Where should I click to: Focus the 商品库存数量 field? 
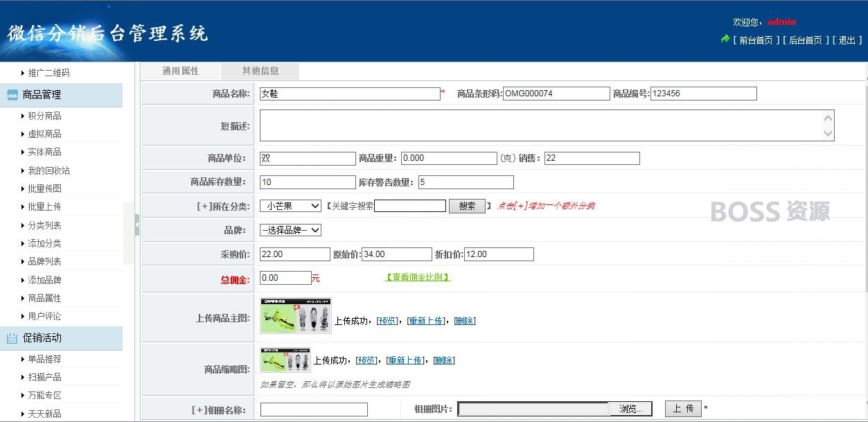point(308,182)
